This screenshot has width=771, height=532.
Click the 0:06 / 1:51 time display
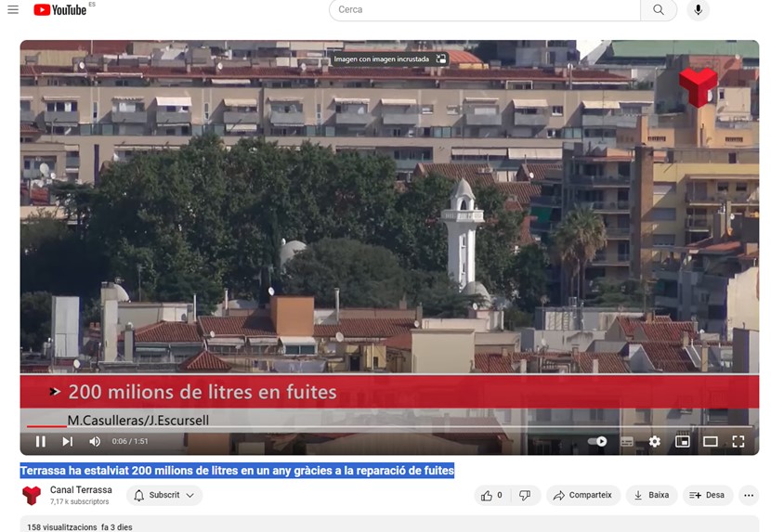point(130,442)
